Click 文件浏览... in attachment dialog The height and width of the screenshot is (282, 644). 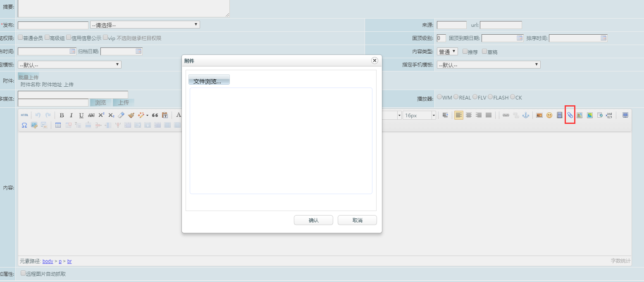click(x=209, y=80)
